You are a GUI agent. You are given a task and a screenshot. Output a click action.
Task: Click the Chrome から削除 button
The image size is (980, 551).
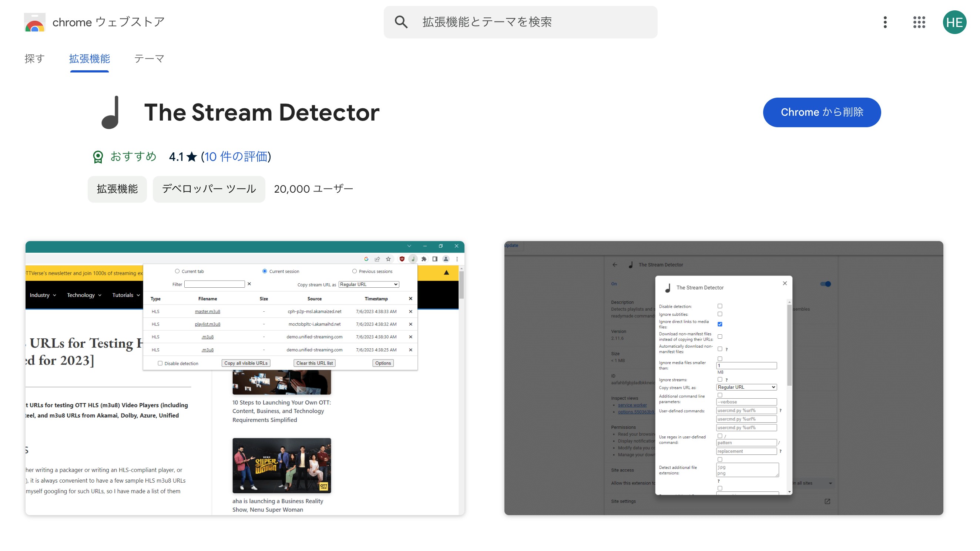pyautogui.click(x=822, y=112)
